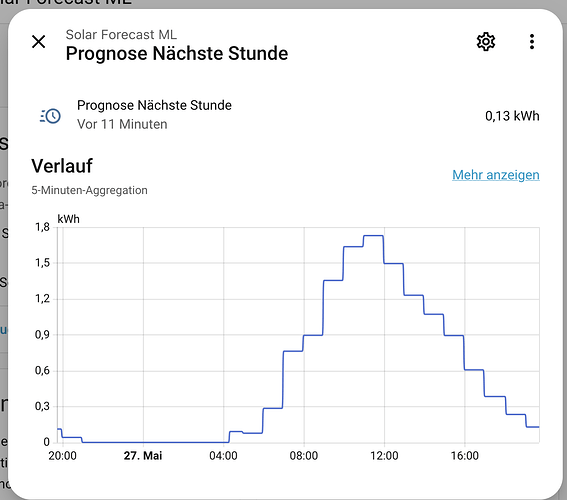Click the 1,8 y-axis label
567x500 pixels.
(42, 227)
